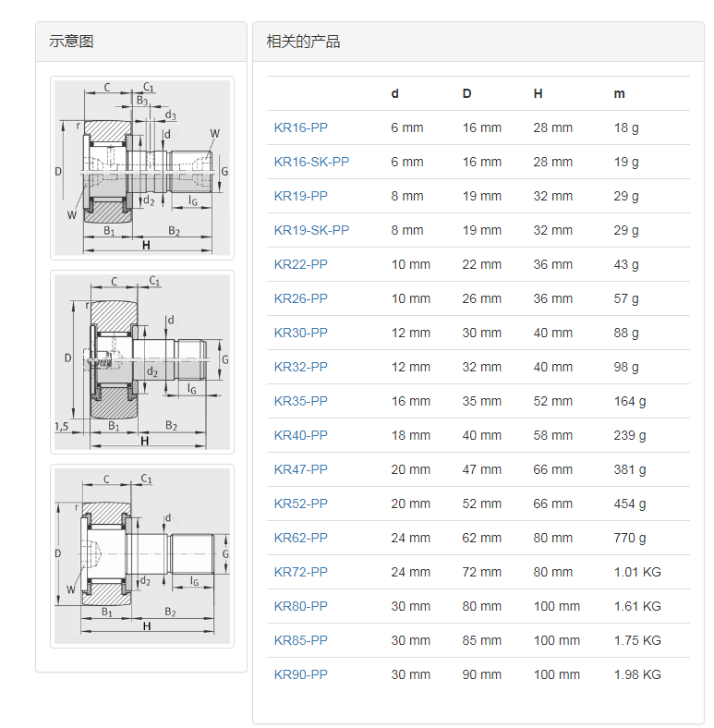This screenshot has width=714, height=728.
Task: Open the KR47-PP product page
Action: [x=300, y=469]
